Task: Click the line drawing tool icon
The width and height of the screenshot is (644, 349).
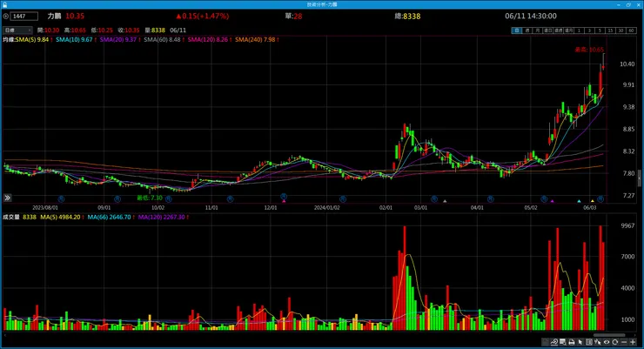Action: click(554, 342)
